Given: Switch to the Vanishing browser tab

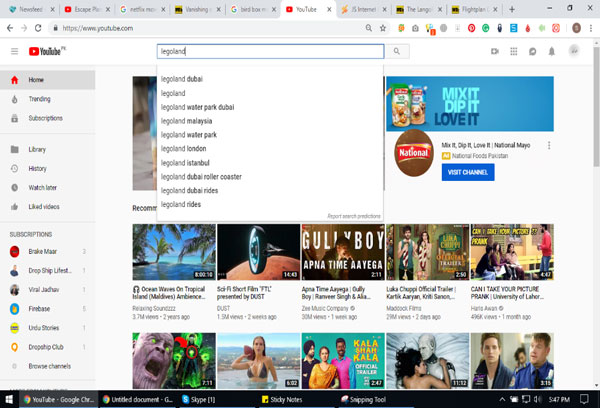Looking at the screenshot, I should point(197,9).
